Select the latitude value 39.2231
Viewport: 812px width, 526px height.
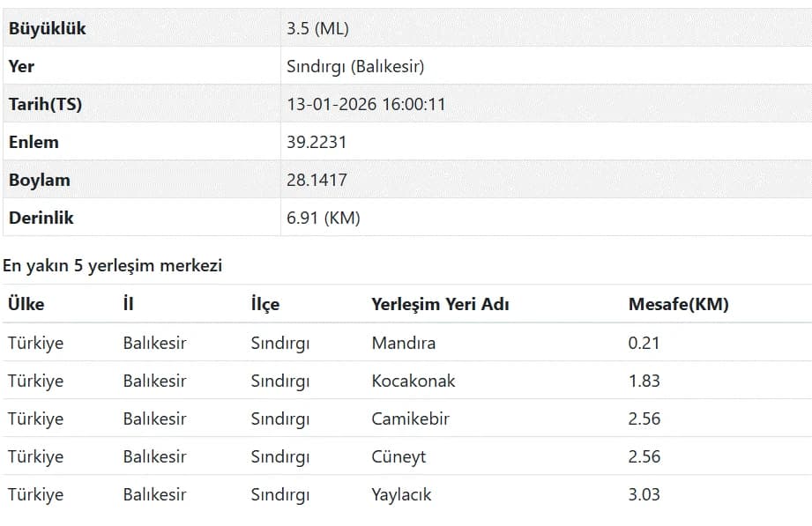click(317, 143)
